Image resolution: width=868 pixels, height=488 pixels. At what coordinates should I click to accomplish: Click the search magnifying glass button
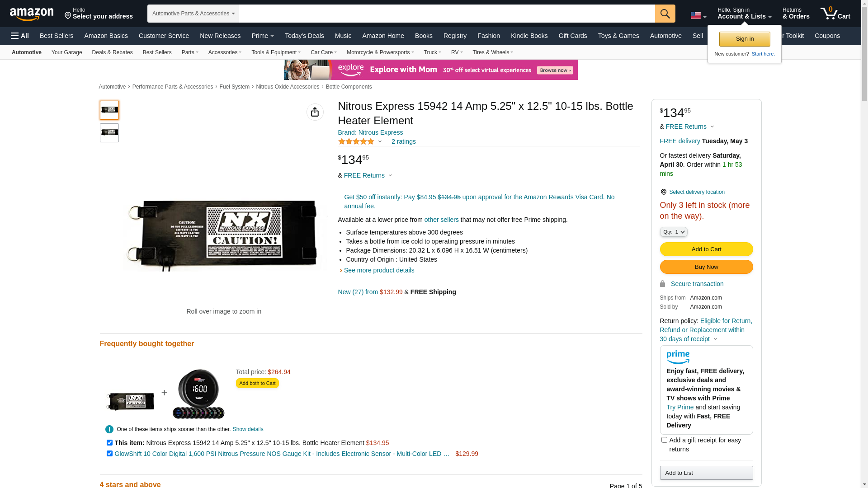[665, 14]
